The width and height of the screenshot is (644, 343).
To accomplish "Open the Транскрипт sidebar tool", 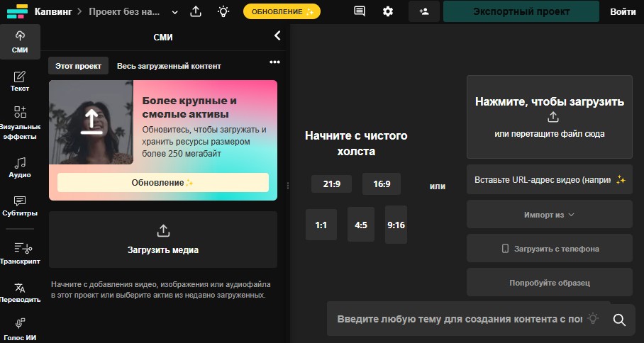I will point(20,253).
